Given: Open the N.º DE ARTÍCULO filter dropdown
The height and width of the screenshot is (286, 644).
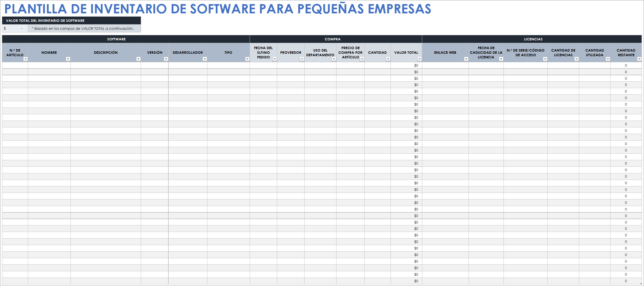Looking at the screenshot, I should [x=26, y=59].
